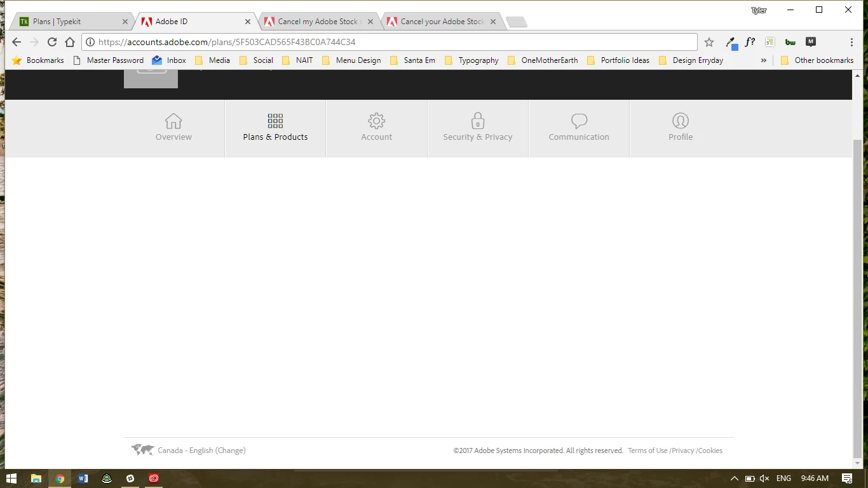Open File Explorer from the taskbar
This screenshot has height=488, width=868.
click(36, 478)
